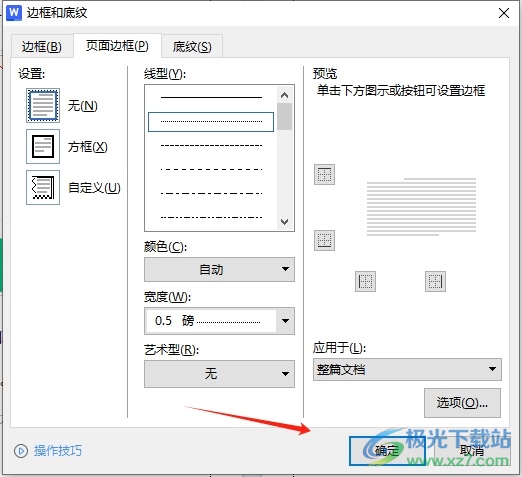522x477 pixels.
Task: Click the line style scrollbar thumb
Action: click(284, 117)
